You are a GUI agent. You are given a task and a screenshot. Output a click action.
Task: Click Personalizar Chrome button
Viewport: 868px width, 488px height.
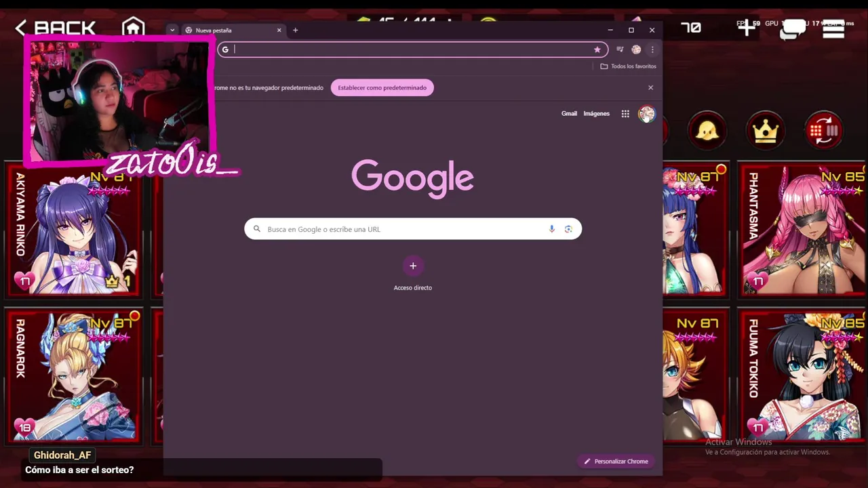616,462
